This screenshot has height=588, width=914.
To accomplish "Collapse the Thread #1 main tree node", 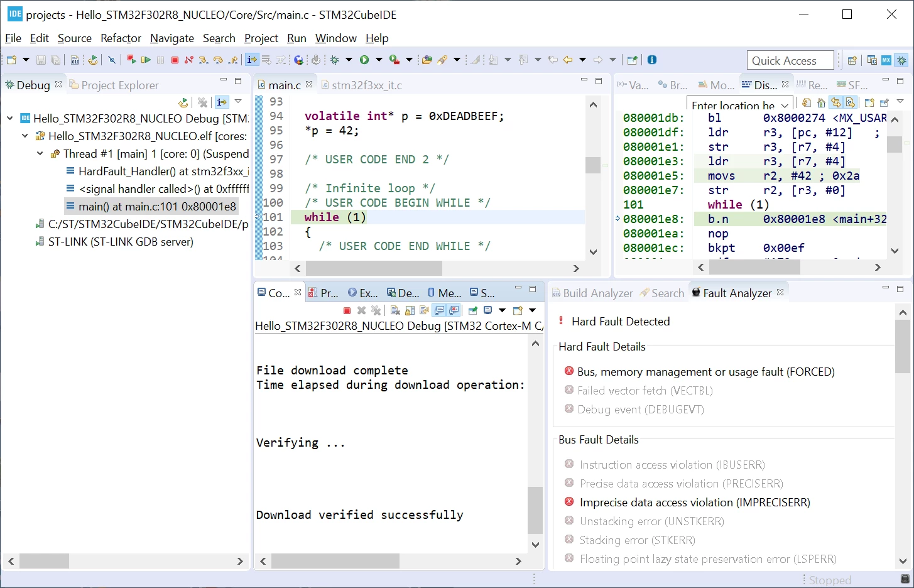I will [x=40, y=154].
